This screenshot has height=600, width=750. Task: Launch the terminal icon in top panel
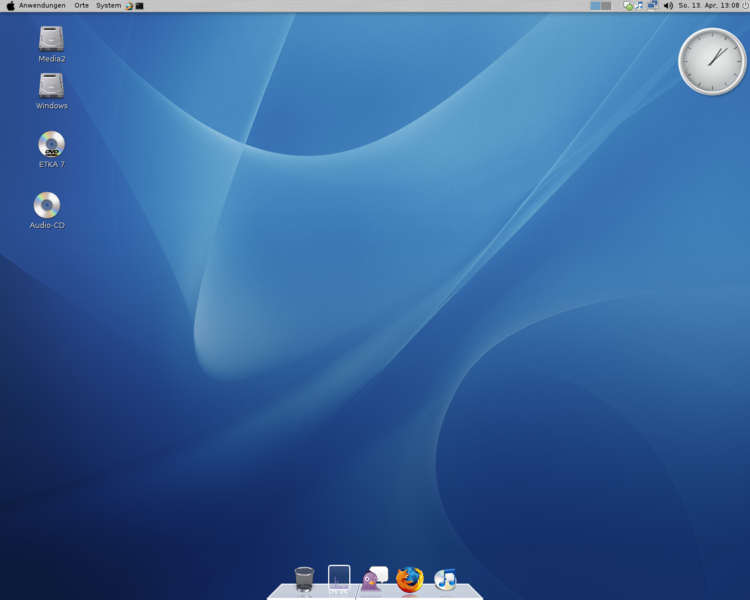click(139, 6)
